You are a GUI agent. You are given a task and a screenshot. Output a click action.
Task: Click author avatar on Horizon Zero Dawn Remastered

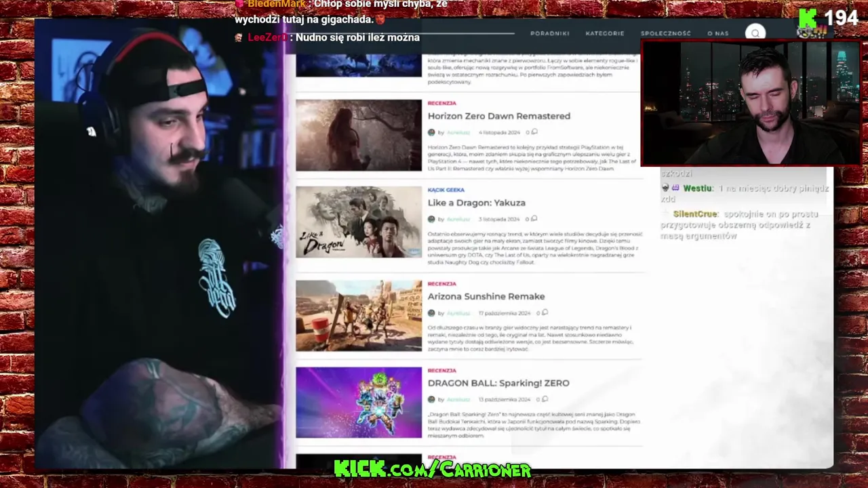pyautogui.click(x=431, y=132)
